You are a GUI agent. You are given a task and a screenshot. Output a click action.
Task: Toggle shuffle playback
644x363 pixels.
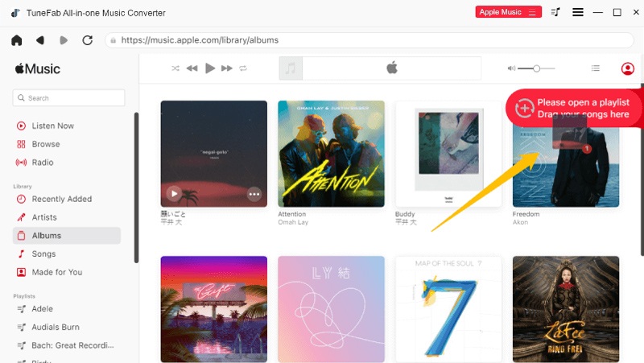coord(175,68)
